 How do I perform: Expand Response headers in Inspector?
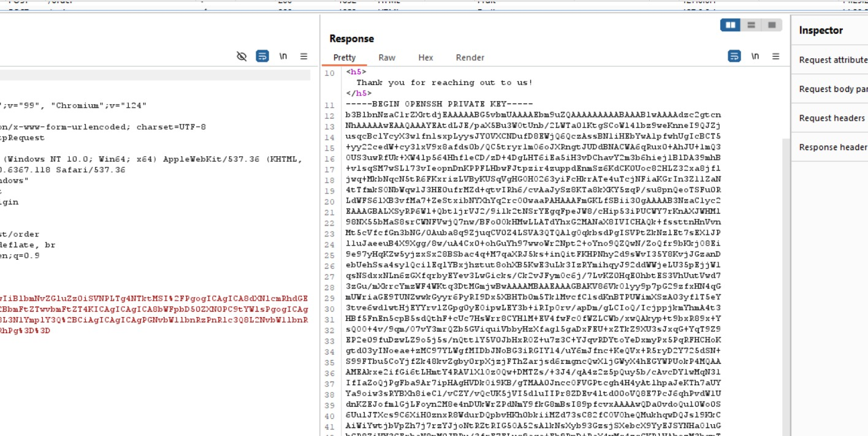click(833, 147)
